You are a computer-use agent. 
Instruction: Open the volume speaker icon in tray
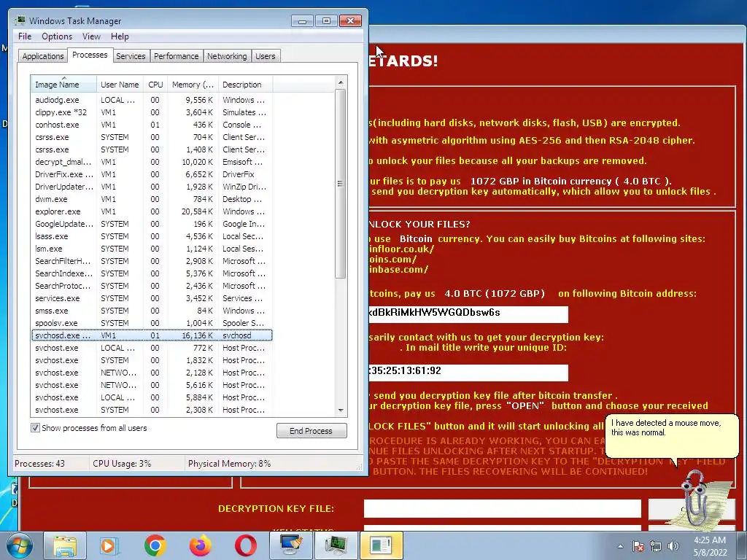point(673,546)
